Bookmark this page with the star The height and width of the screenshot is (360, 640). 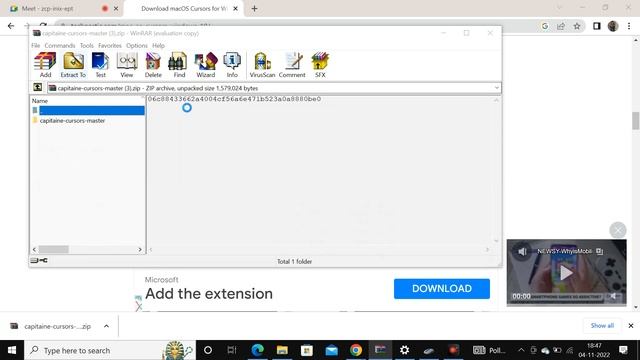[x=577, y=26]
